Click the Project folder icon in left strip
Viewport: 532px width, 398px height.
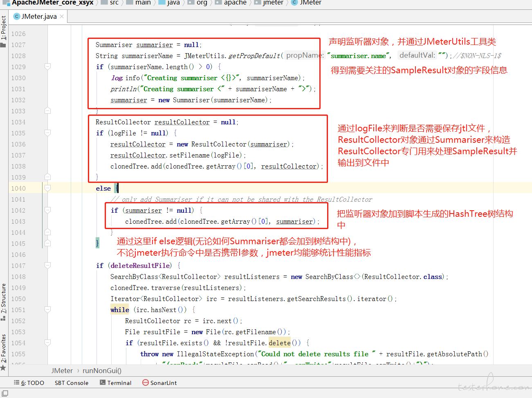click(3, 45)
